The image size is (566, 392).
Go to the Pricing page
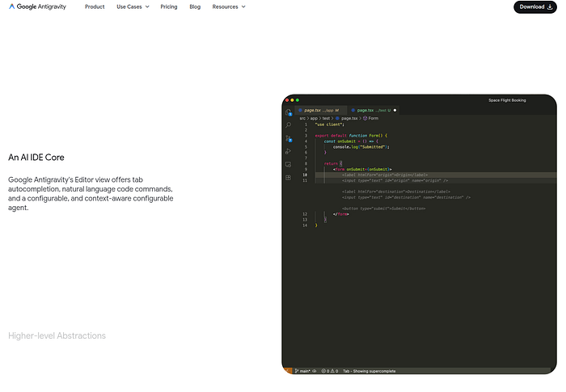(169, 6)
